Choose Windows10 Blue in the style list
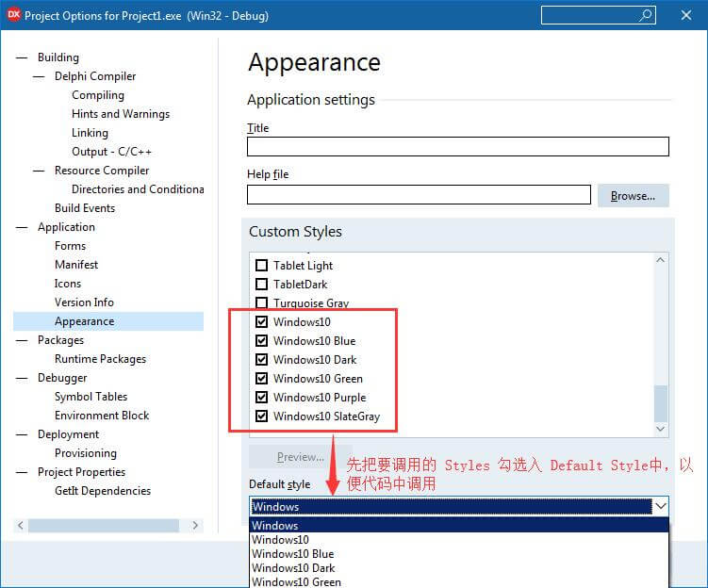This screenshot has width=708, height=588. pyautogui.click(x=292, y=554)
